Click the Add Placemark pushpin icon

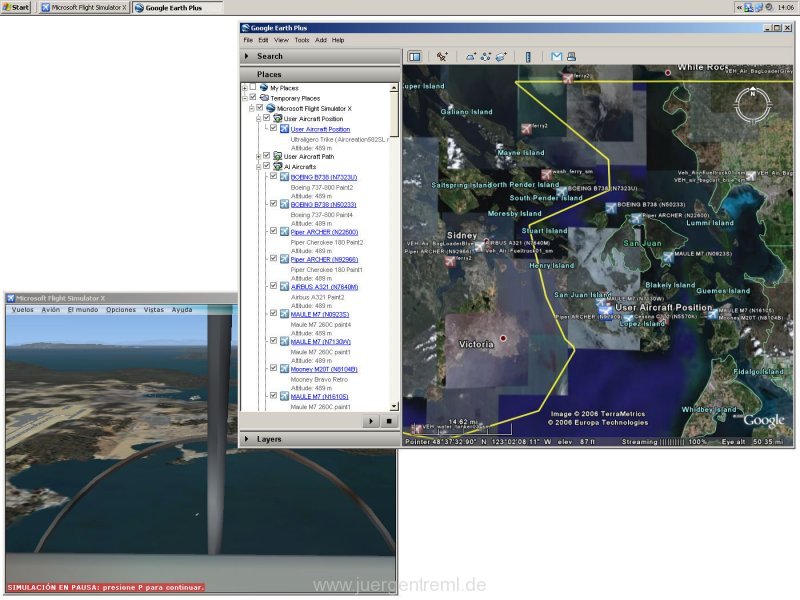[x=442, y=57]
